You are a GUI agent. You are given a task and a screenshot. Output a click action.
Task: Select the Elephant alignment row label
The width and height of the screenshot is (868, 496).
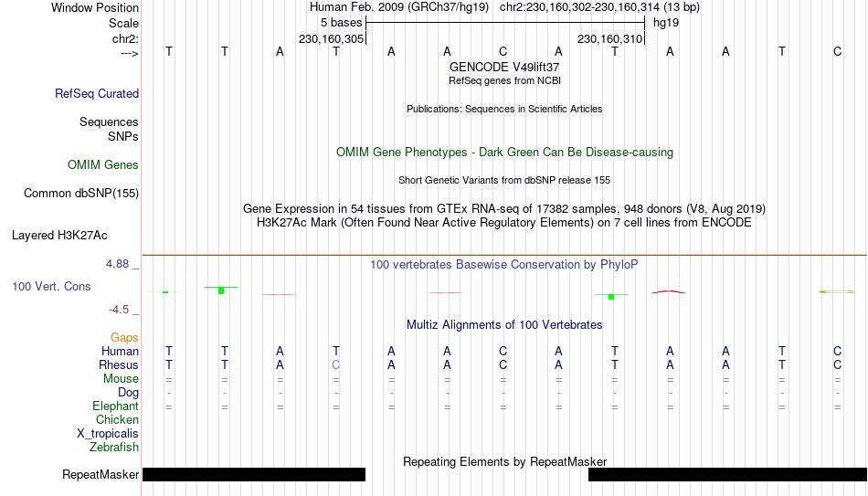click(x=115, y=406)
